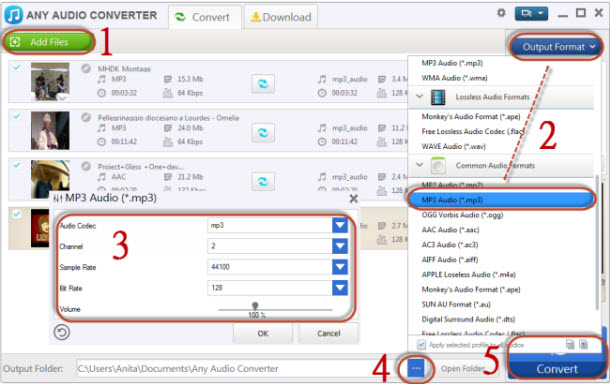Click the copy profile icon in format panel
This screenshot has width=610, height=384.
point(583,344)
